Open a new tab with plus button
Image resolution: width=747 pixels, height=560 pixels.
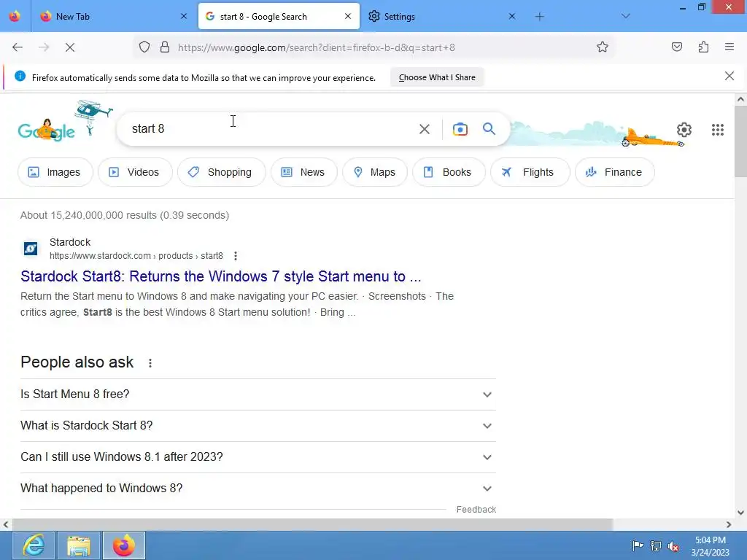539,17
